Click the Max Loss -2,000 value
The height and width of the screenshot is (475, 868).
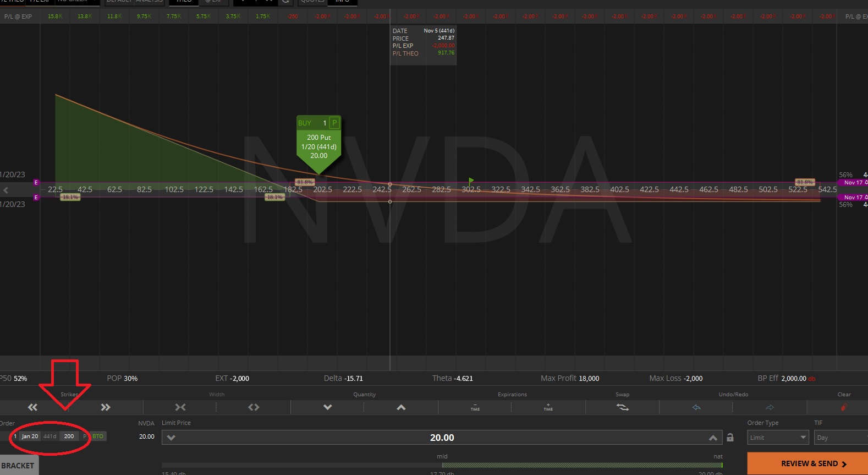[x=675, y=378]
